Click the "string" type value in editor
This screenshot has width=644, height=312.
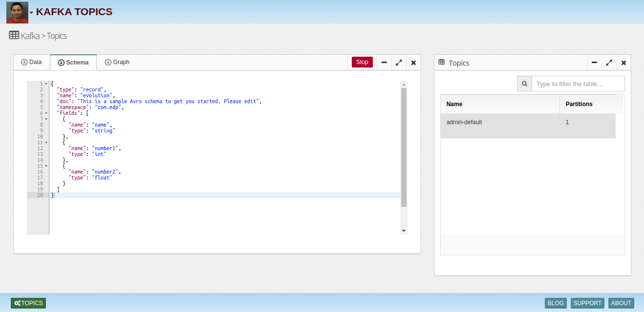(x=104, y=131)
